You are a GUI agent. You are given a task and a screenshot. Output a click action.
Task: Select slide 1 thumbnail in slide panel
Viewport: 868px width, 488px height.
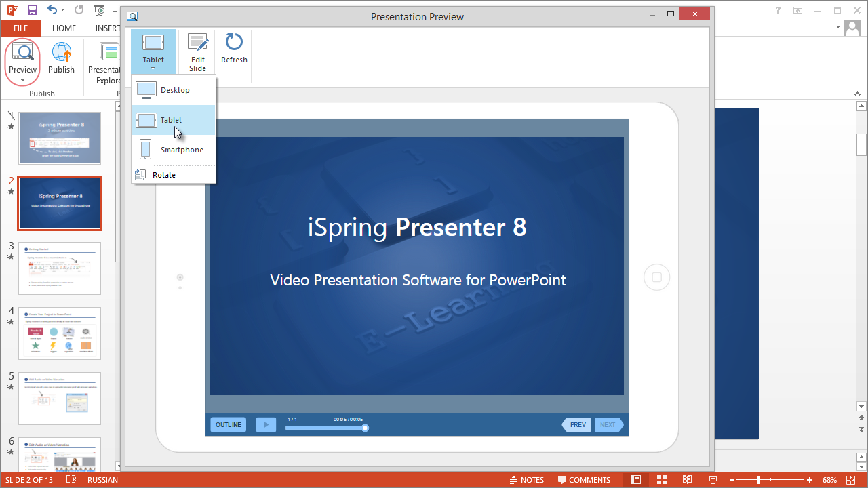coord(60,138)
